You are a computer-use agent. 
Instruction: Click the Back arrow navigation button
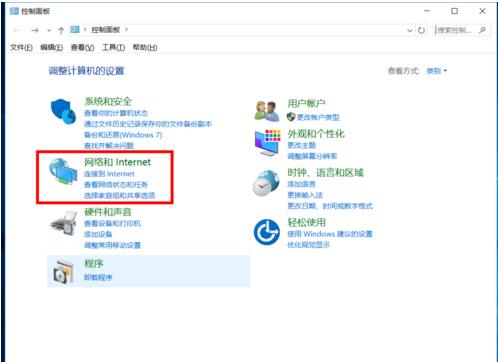(x=16, y=30)
